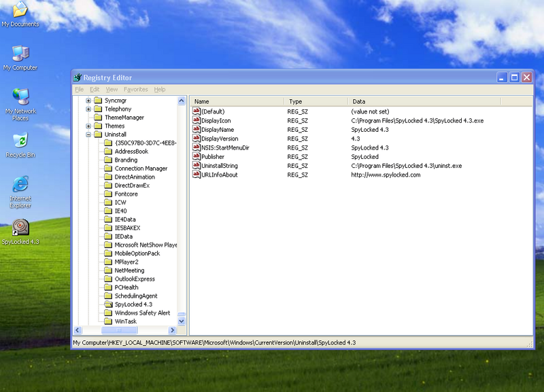Select the IE40 key in the tree
Screen dimensions: 544x392
tap(121, 211)
